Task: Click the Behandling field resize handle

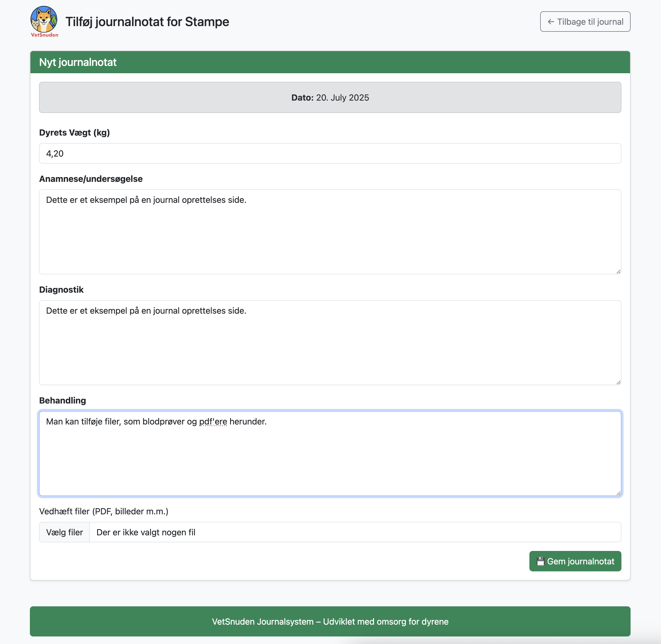Action: click(x=619, y=493)
